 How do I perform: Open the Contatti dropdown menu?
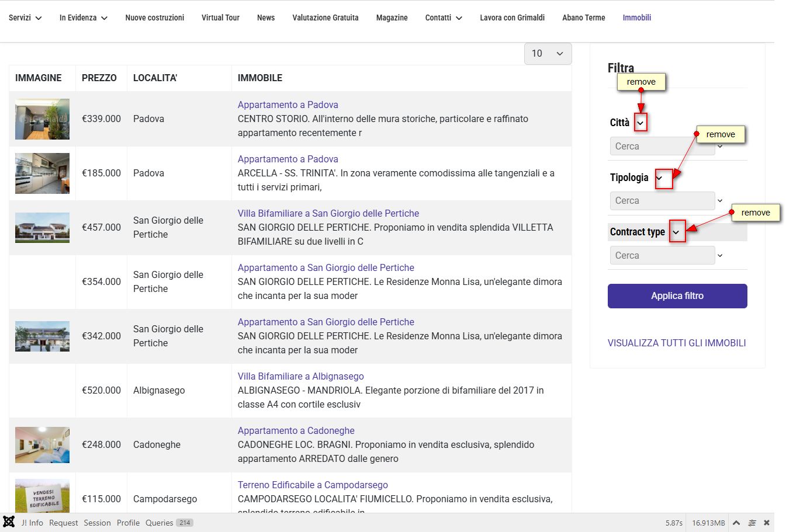[444, 18]
